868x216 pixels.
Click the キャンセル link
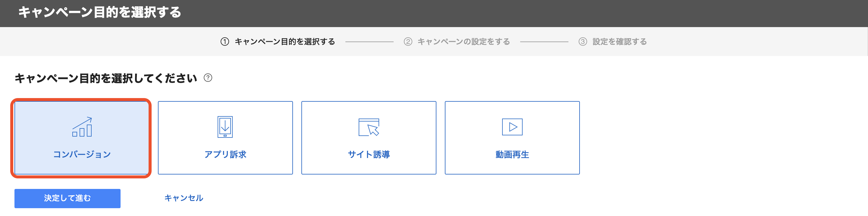coord(184,198)
